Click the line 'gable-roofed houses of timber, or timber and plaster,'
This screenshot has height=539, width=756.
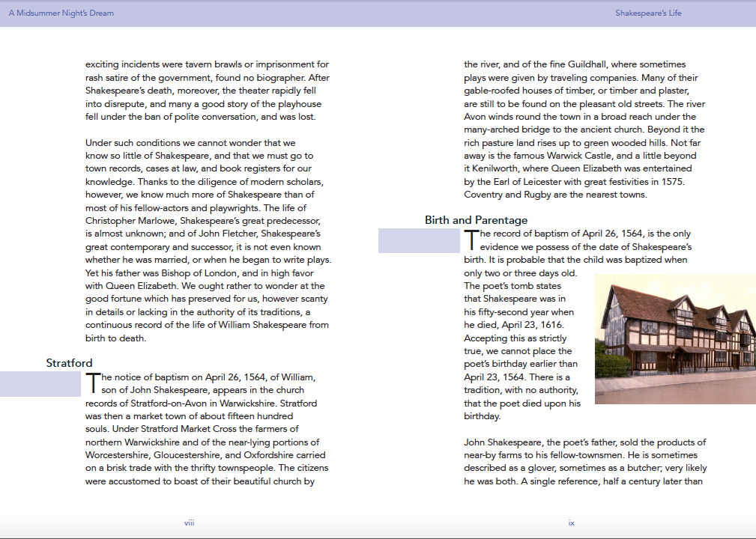point(577,91)
